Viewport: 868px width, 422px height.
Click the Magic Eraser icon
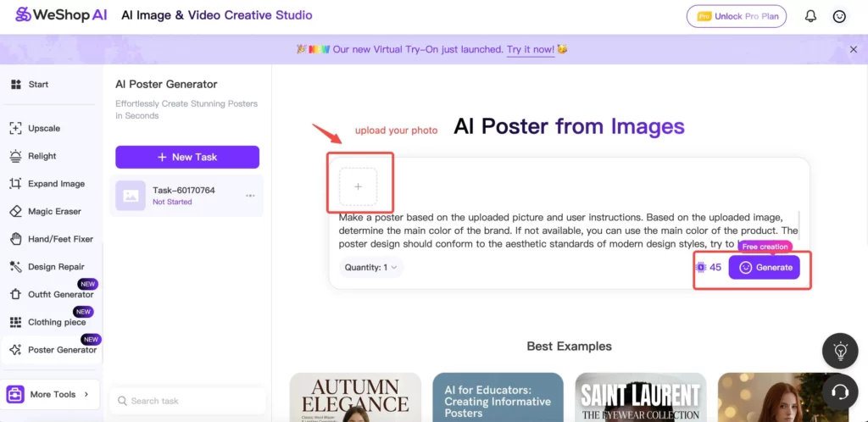pyautogui.click(x=15, y=211)
